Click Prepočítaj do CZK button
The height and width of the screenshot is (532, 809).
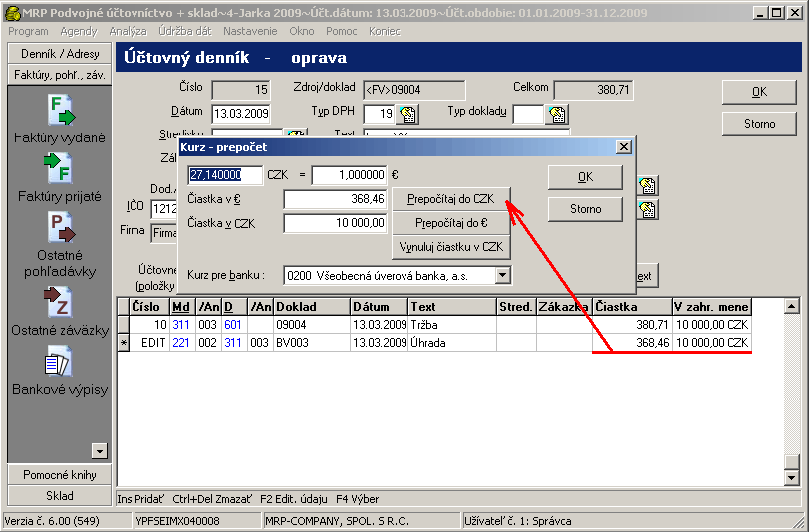(x=451, y=198)
